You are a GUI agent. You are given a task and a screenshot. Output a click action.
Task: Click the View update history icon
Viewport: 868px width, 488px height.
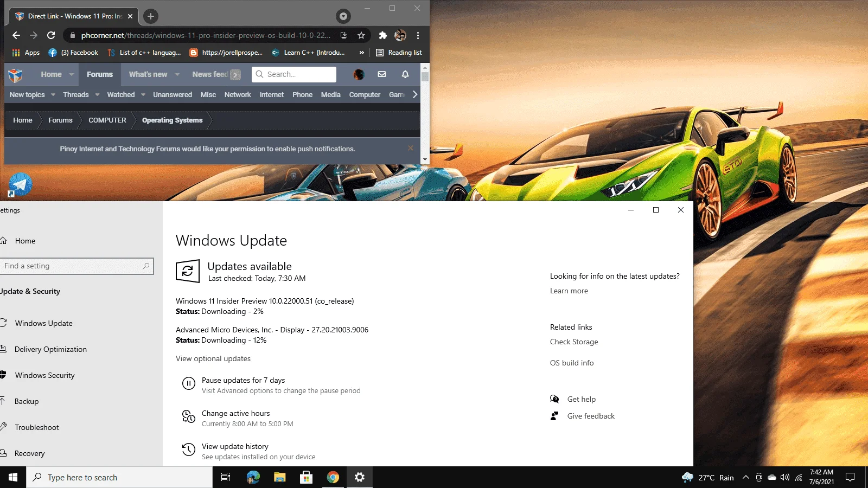[x=188, y=450]
